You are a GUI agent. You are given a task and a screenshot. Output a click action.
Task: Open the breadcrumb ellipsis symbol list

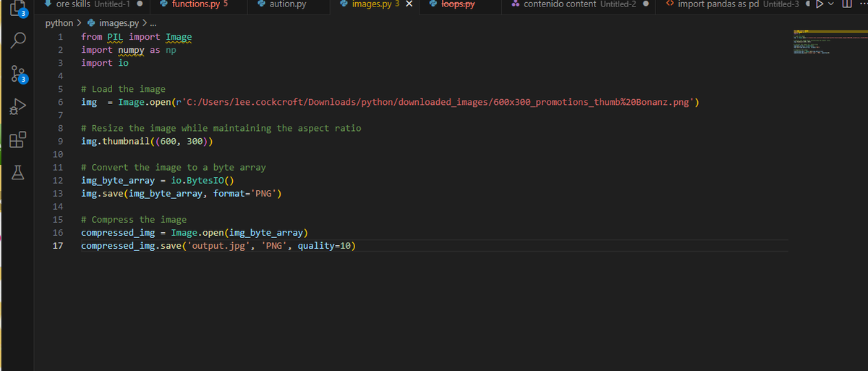[153, 24]
